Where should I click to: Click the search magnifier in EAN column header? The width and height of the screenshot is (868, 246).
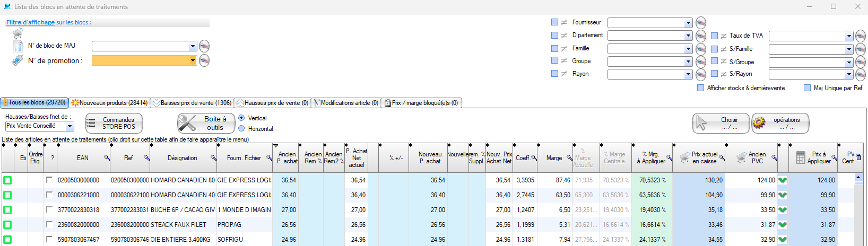pyautogui.click(x=107, y=158)
